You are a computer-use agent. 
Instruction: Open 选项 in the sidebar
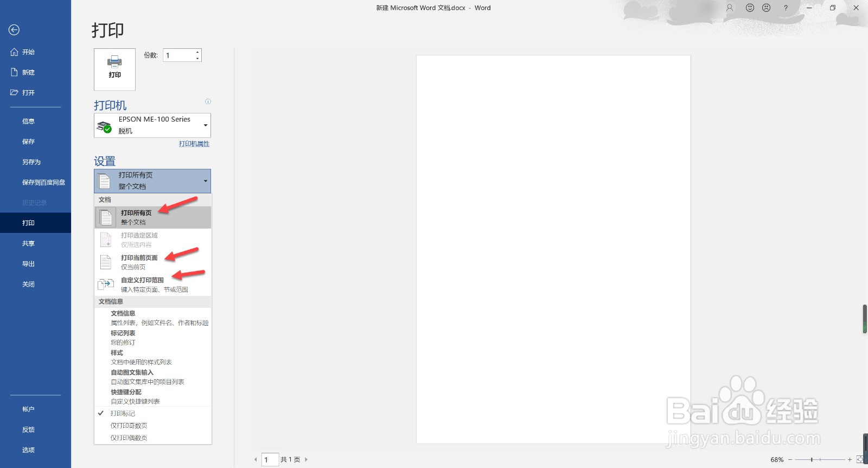point(35,450)
